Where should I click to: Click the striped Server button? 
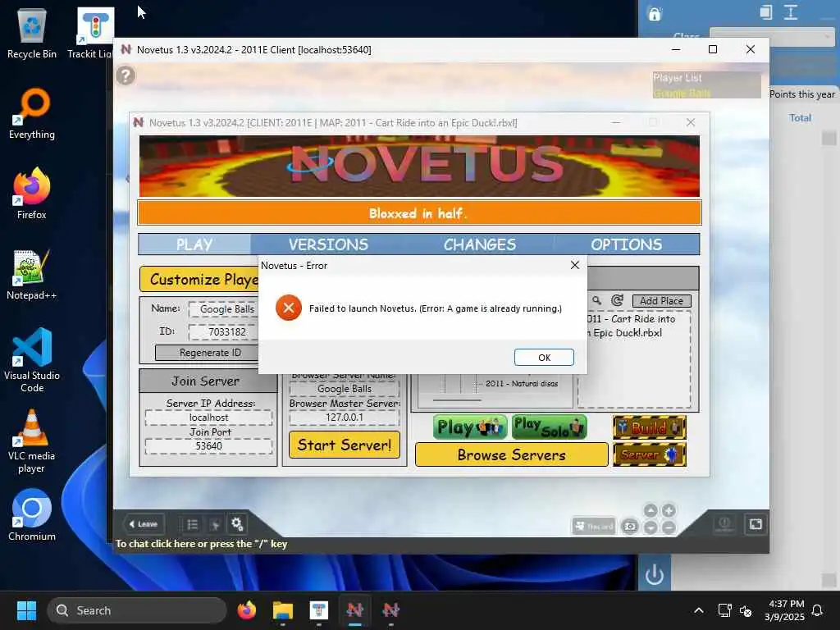(650, 454)
